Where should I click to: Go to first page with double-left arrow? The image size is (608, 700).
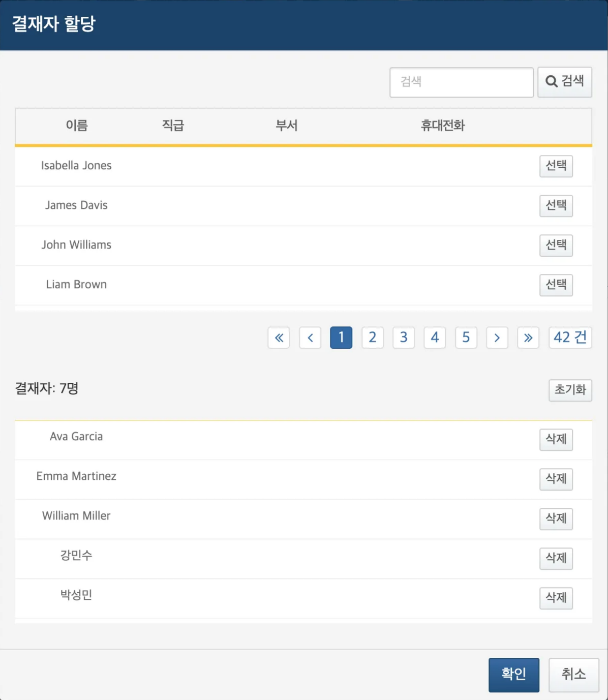coord(279,338)
